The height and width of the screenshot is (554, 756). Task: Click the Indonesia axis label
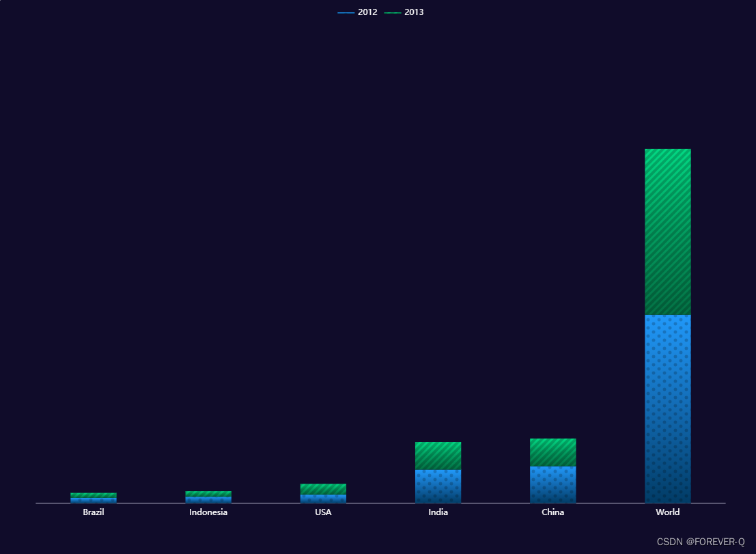point(208,512)
